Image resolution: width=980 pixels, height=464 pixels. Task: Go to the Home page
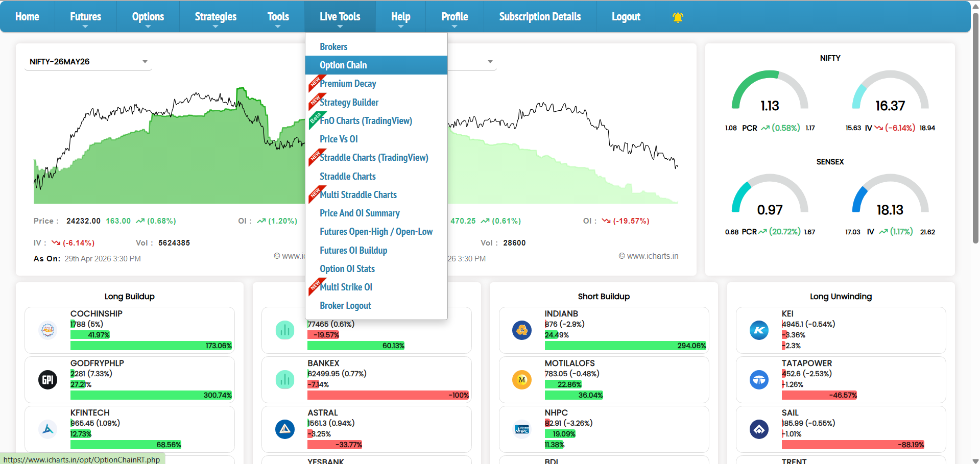[27, 17]
